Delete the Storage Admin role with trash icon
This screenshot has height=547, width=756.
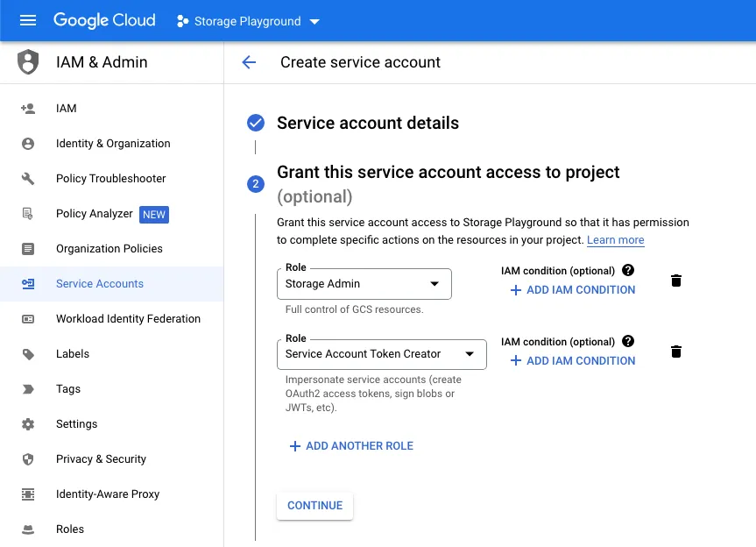pos(675,281)
